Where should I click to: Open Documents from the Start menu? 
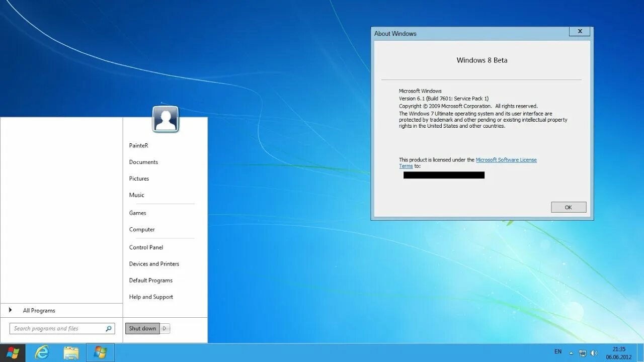143,162
